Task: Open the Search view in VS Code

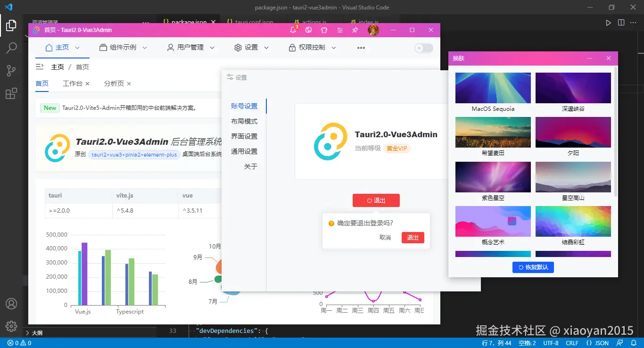Action: [11, 48]
